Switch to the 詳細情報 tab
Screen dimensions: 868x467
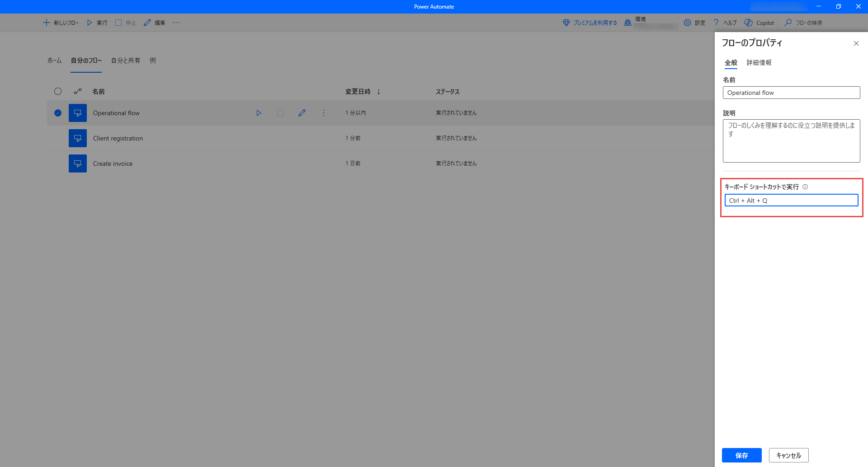click(759, 63)
